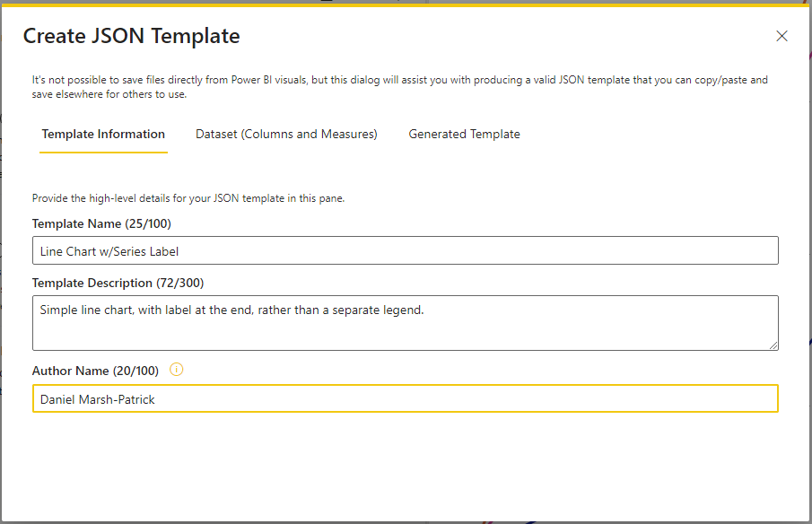
Task: Open the Dataset (Columns and Measures) tab
Action: pyautogui.click(x=286, y=134)
